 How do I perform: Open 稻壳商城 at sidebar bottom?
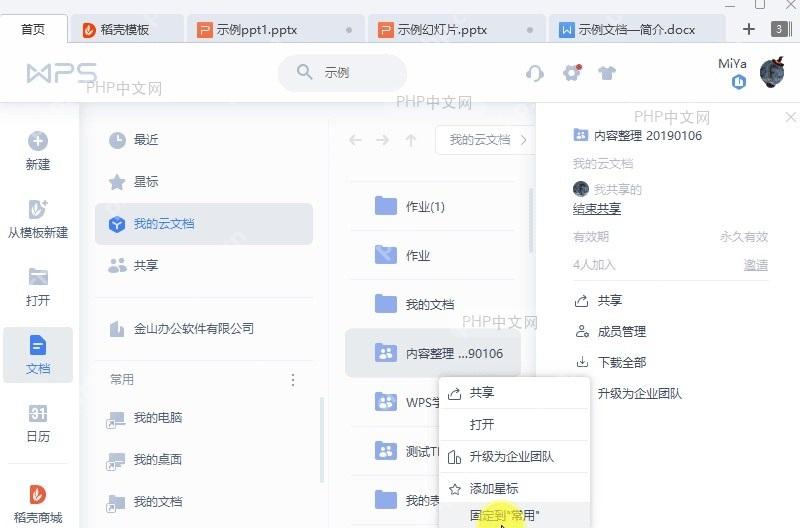click(38, 504)
